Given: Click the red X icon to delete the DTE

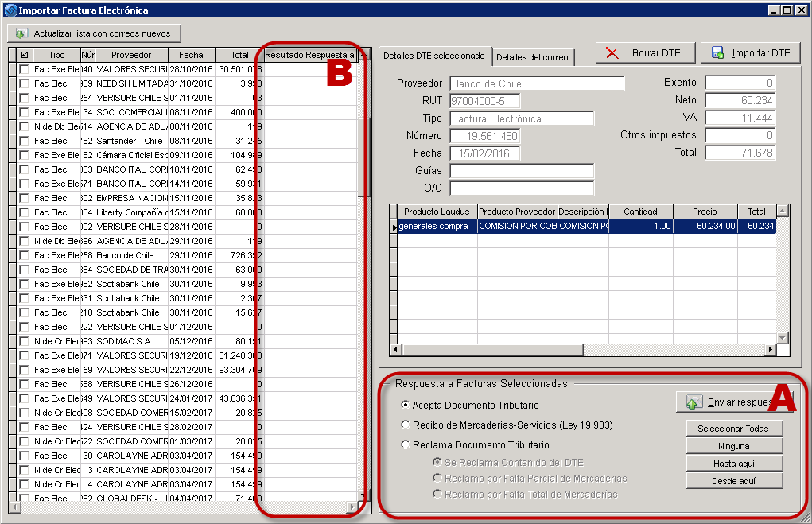Looking at the screenshot, I should pyautogui.click(x=612, y=53).
